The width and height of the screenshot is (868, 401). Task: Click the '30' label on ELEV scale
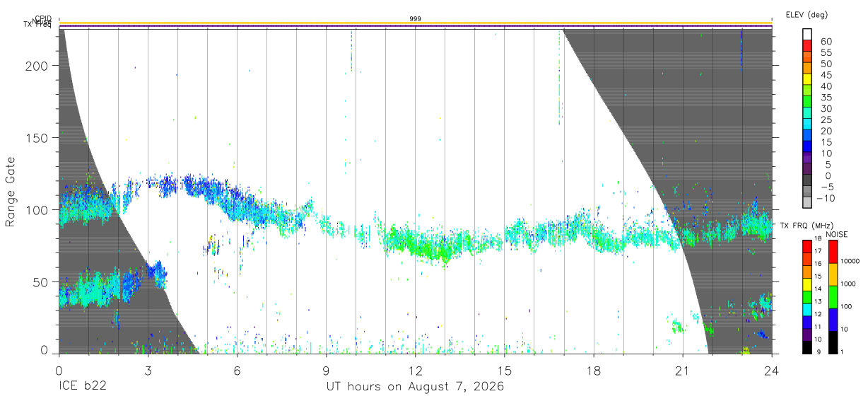point(826,109)
